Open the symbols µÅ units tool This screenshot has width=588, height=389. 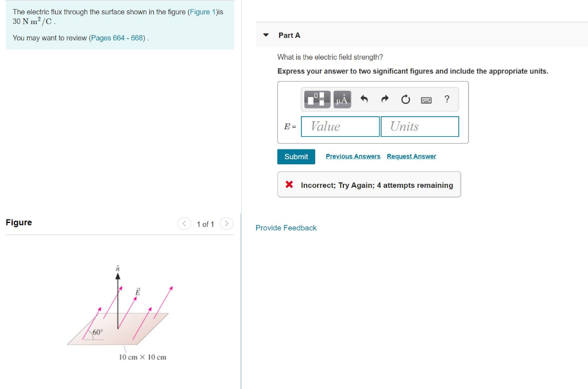(342, 99)
